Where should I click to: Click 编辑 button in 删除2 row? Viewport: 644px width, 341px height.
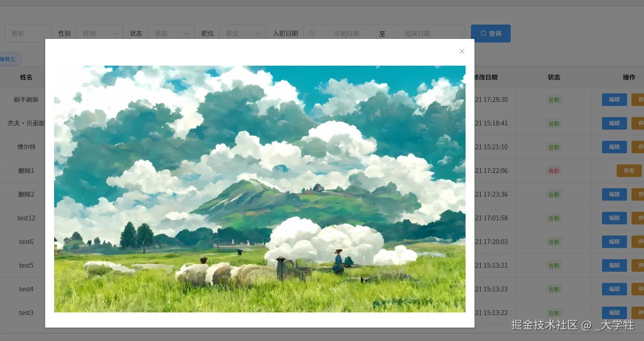[614, 194]
